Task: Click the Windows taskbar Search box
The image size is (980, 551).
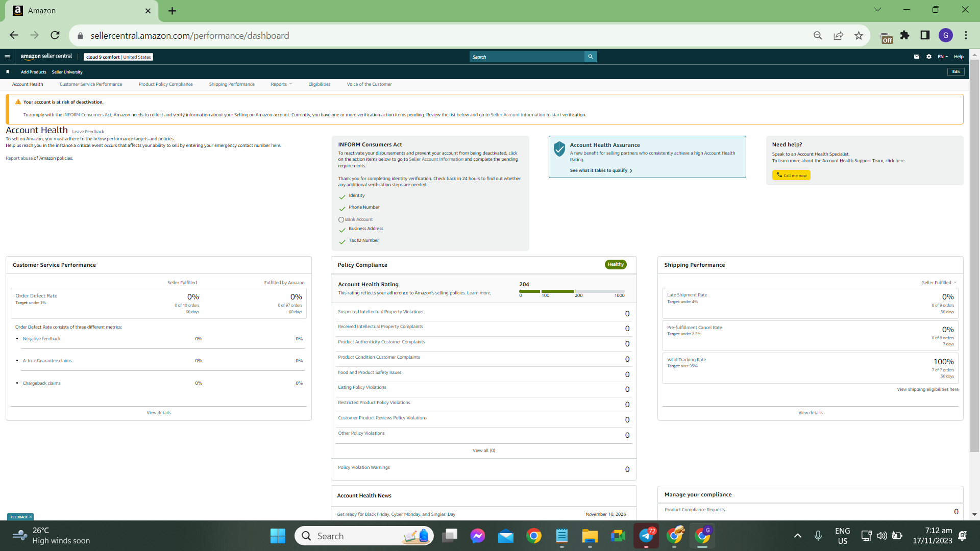Action: [364, 536]
